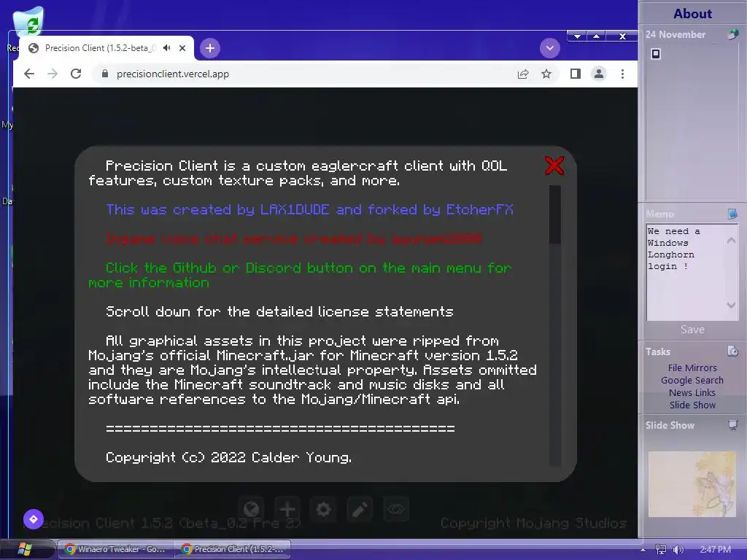The image size is (747, 560).
Task: Click window dropdown arrow caption button
Action: (577, 36)
